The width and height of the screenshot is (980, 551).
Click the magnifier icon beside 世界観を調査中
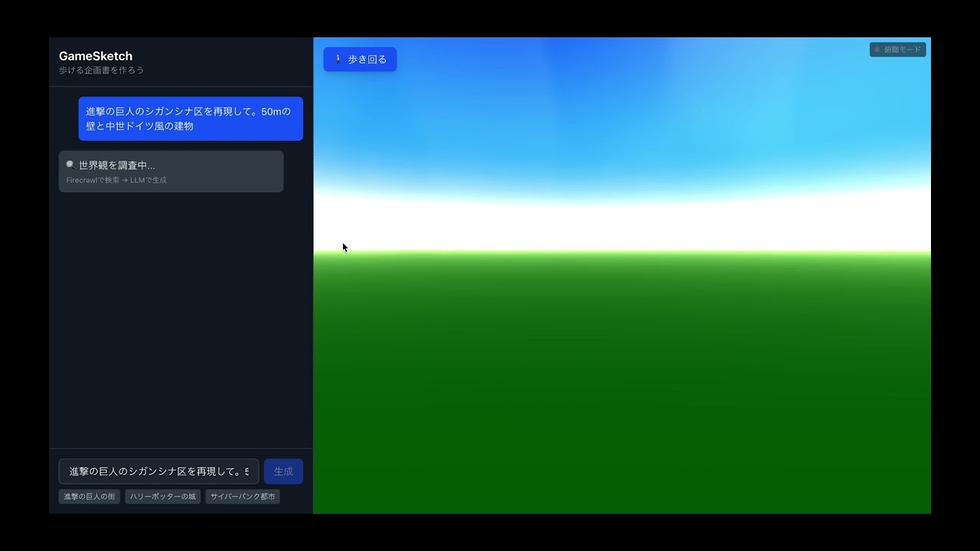tap(70, 165)
